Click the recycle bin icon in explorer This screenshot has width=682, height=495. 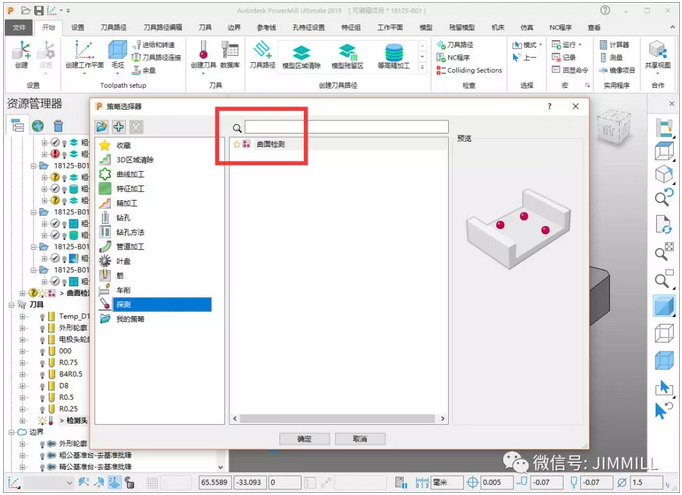(x=58, y=126)
